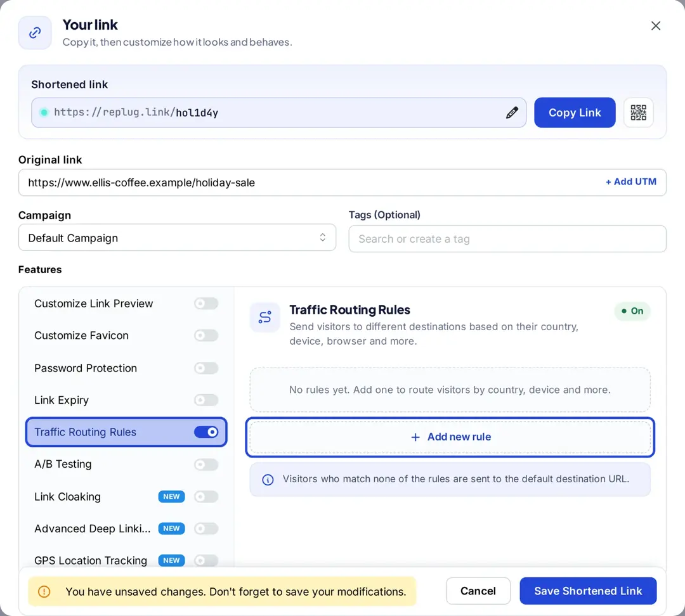Select Password Protection feature

click(x=85, y=368)
